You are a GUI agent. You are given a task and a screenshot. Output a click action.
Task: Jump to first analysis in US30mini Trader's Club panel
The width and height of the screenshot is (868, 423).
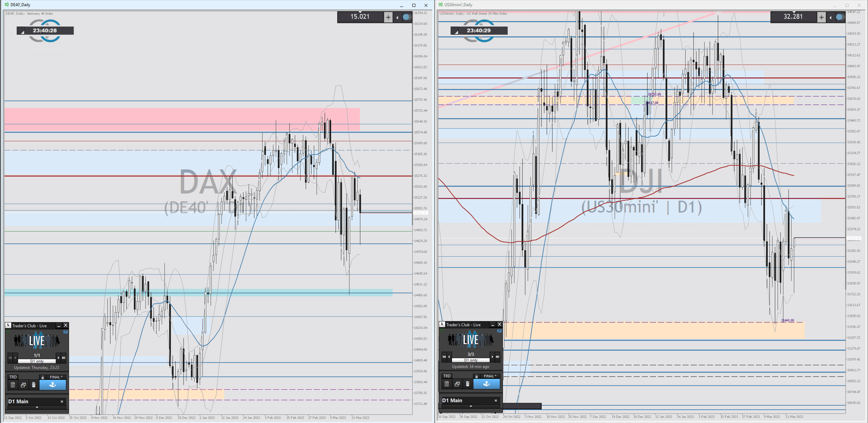pos(444,356)
